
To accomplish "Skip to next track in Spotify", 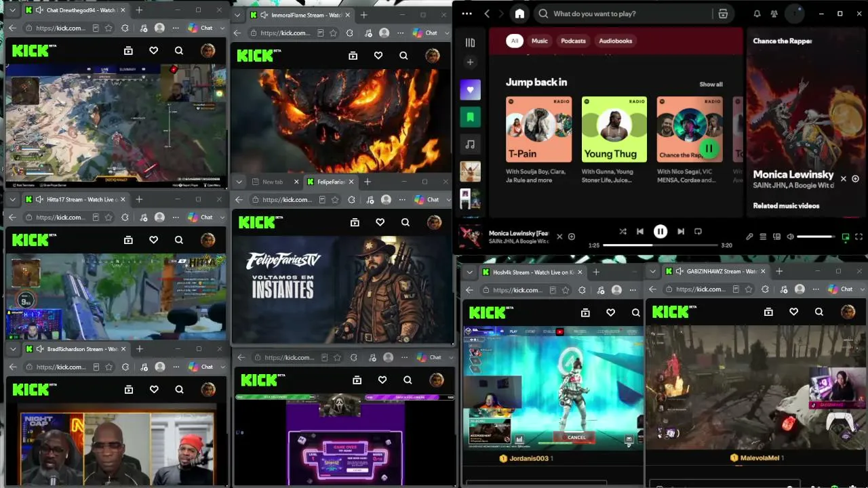I will [x=681, y=231].
